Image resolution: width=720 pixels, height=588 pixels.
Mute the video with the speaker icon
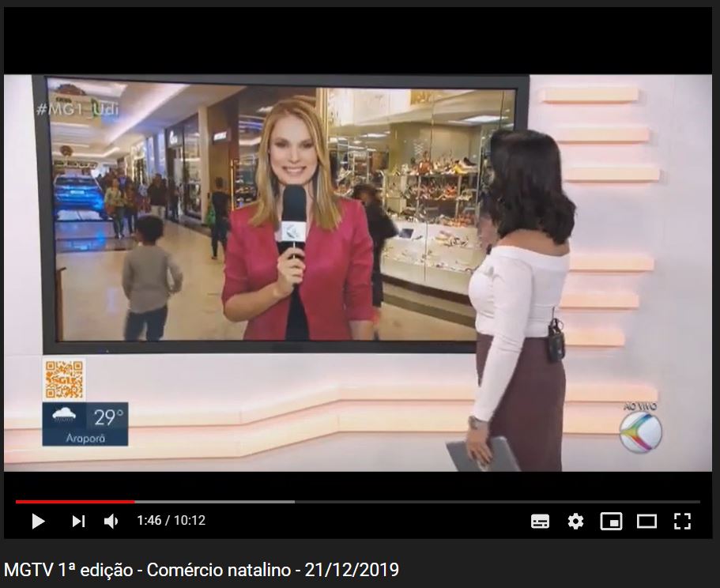pyautogui.click(x=111, y=521)
